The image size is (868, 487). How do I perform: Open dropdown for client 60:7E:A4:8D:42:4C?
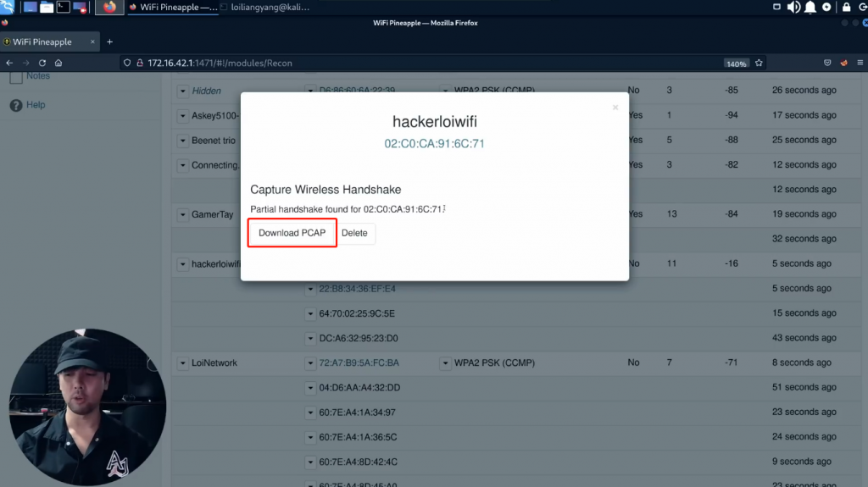[310, 462]
